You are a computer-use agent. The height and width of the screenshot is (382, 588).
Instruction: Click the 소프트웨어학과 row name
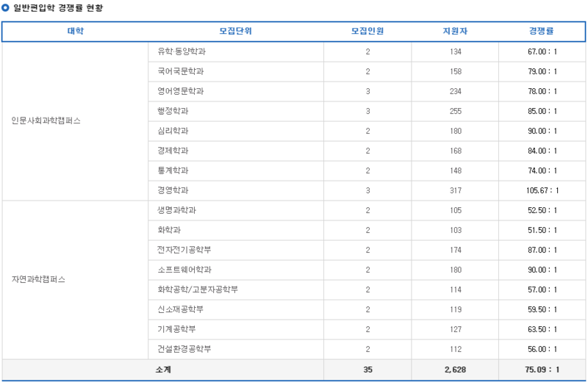tap(184, 270)
